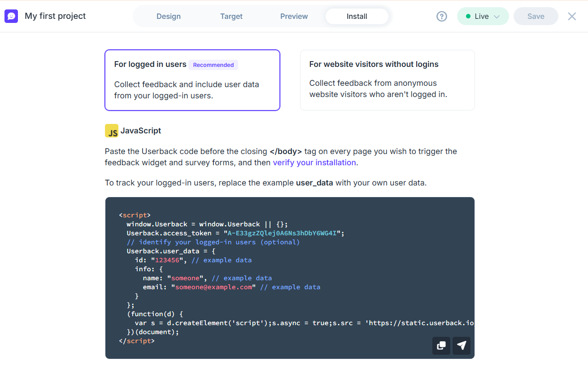588x366 pixels.
Task: Open the Preview tab
Action: click(x=294, y=16)
